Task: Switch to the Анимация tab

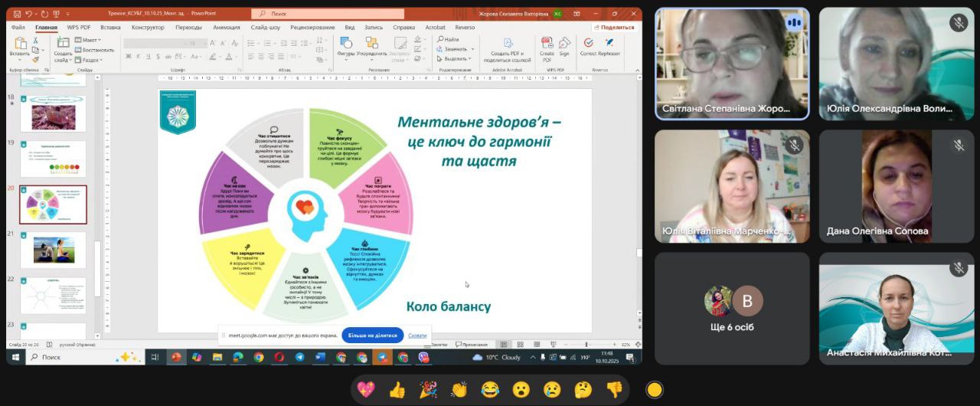Action: click(226, 27)
